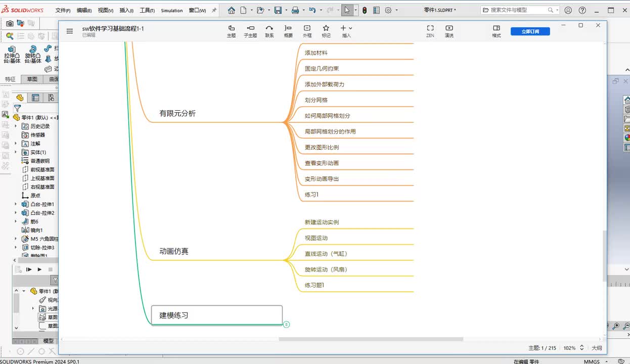Image resolution: width=630 pixels, height=364 pixels.
Task: Insert a Subtopic (子主题) in mind map
Action: coord(250,31)
